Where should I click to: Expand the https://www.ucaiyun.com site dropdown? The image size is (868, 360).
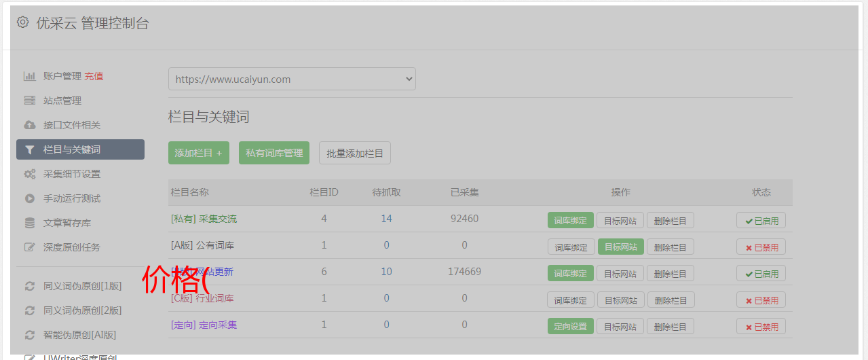tap(292, 79)
